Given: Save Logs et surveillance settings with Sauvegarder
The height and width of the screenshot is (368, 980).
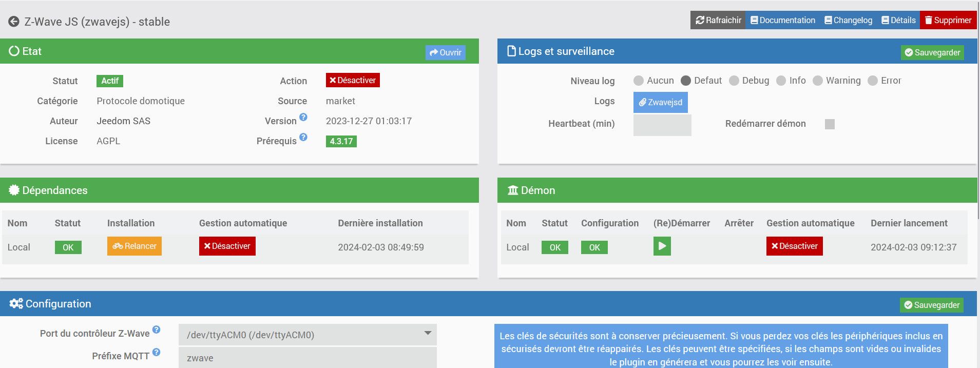Looking at the screenshot, I should 932,52.
